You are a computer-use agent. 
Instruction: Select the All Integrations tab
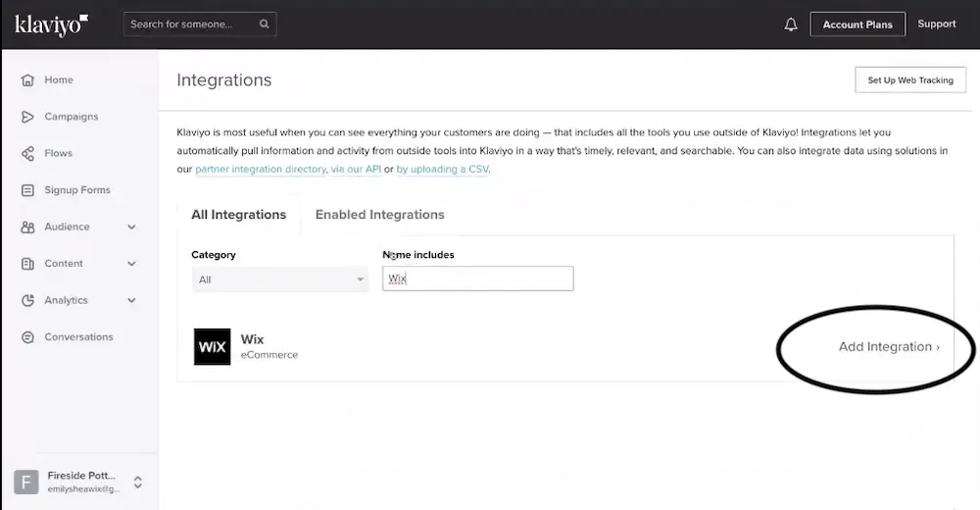pyautogui.click(x=238, y=215)
